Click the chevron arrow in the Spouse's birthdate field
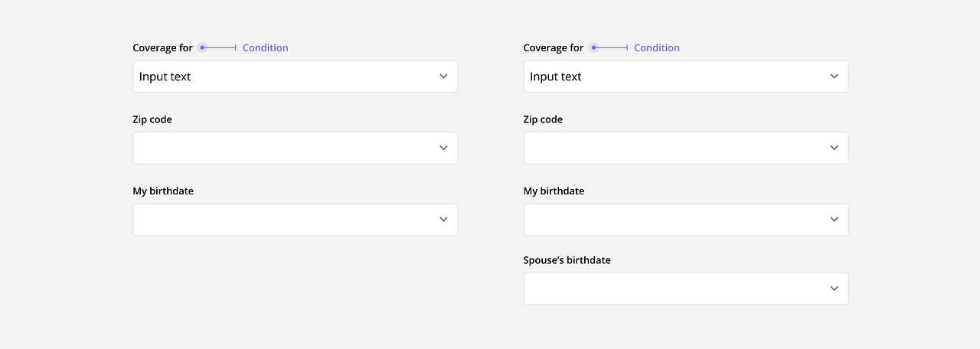The height and width of the screenshot is (349, 980). tap(835, 289)
